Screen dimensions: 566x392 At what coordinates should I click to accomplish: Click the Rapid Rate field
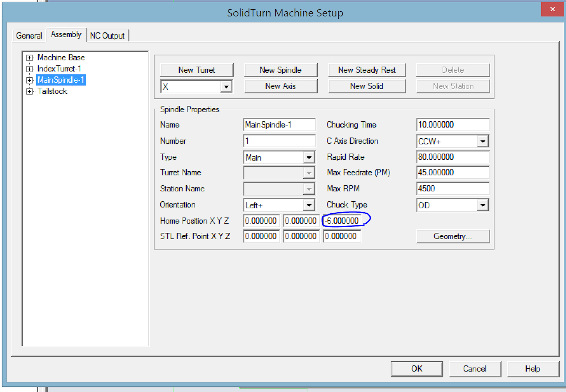(453, 157)
